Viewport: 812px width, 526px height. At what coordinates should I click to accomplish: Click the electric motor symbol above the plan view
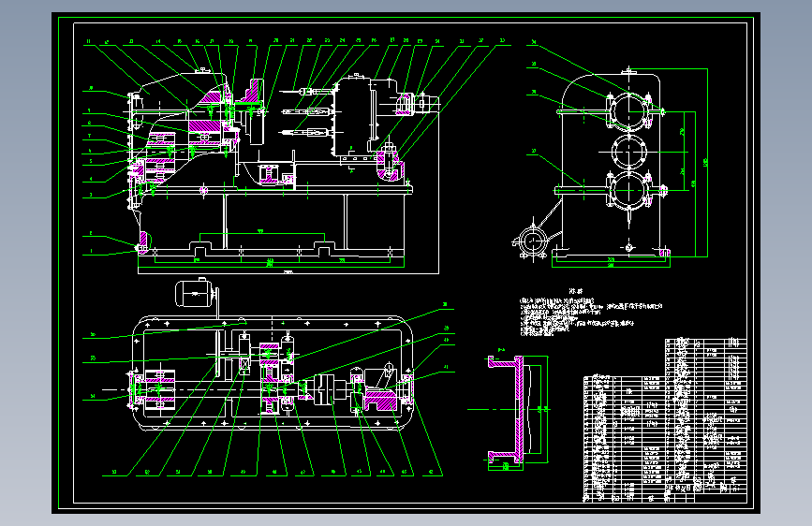click(195, 294)
